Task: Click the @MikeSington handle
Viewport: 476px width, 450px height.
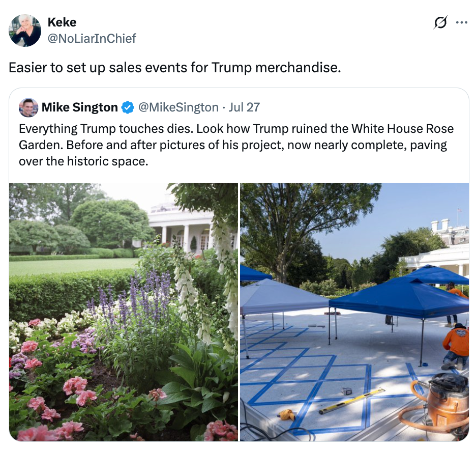Action: [178, 107]
